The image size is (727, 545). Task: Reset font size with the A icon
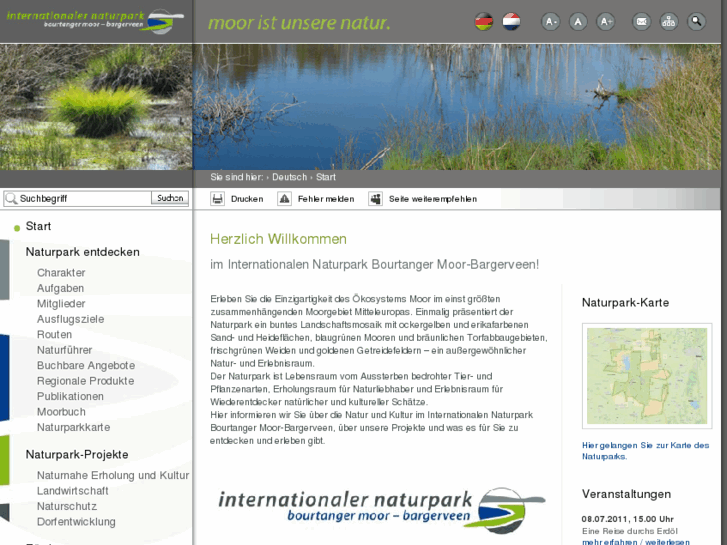[578, 22]
